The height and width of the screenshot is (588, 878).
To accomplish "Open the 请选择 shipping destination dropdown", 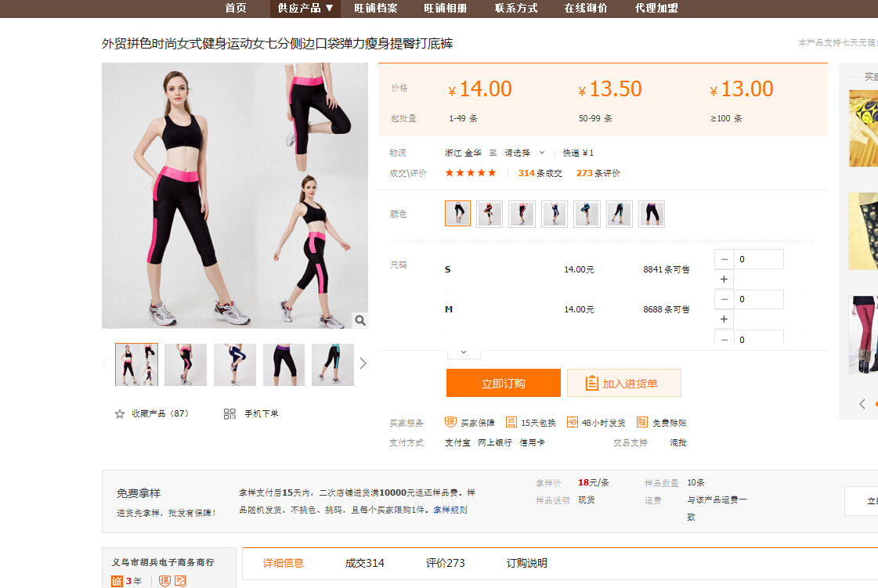I will pyautogui.click(x=524, y=153).
